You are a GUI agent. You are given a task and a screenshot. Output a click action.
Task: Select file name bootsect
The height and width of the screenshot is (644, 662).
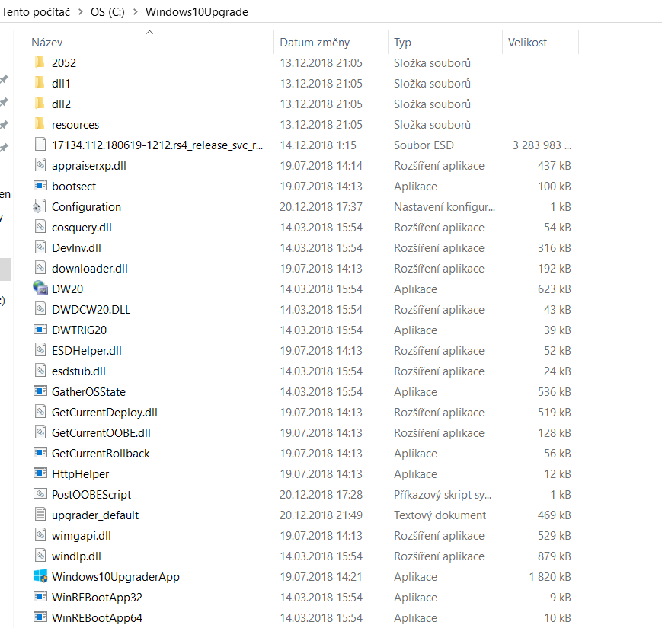coord(74,186)
